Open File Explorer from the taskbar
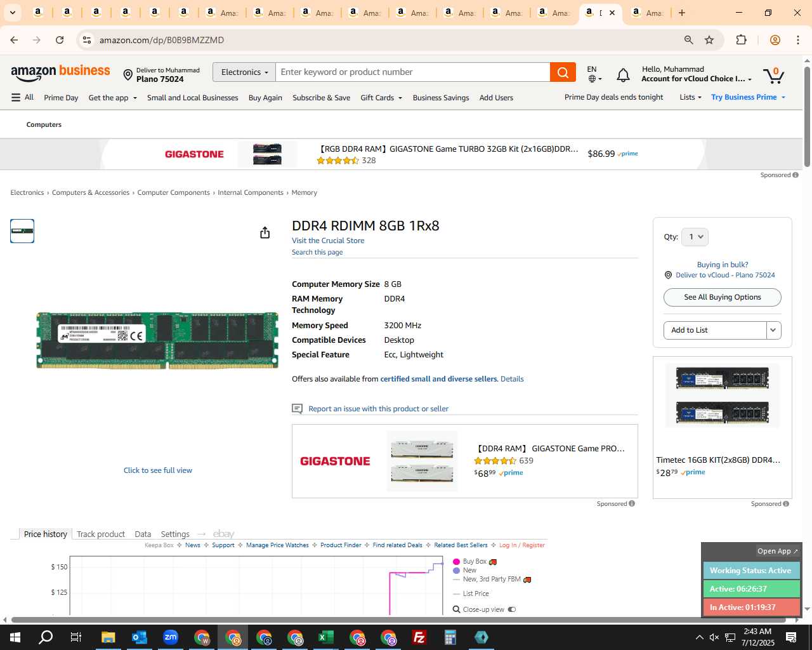Screen dimensions: 812x650 point(108,637)
